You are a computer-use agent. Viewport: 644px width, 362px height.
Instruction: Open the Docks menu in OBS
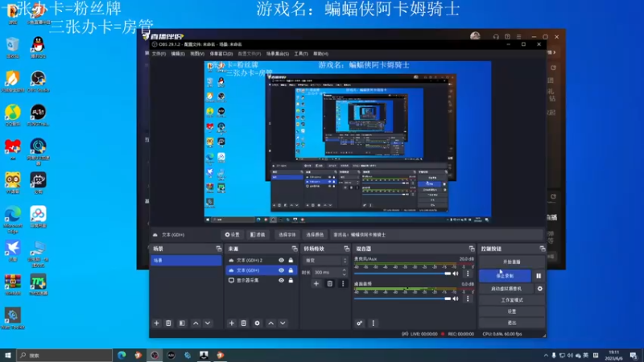point(221,54)
